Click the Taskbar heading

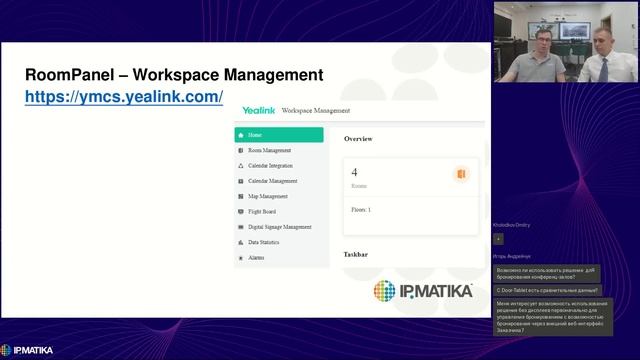pyautogui.click(x=356, y=254)
